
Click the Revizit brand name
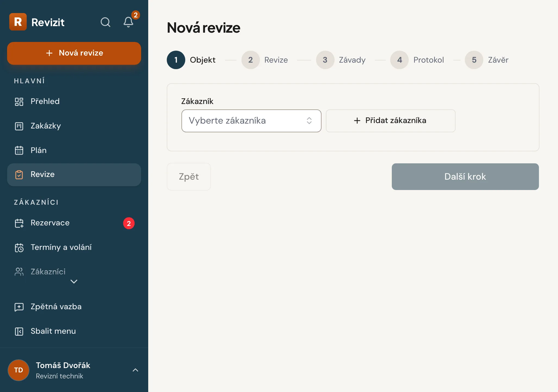[x=48, y=22]
